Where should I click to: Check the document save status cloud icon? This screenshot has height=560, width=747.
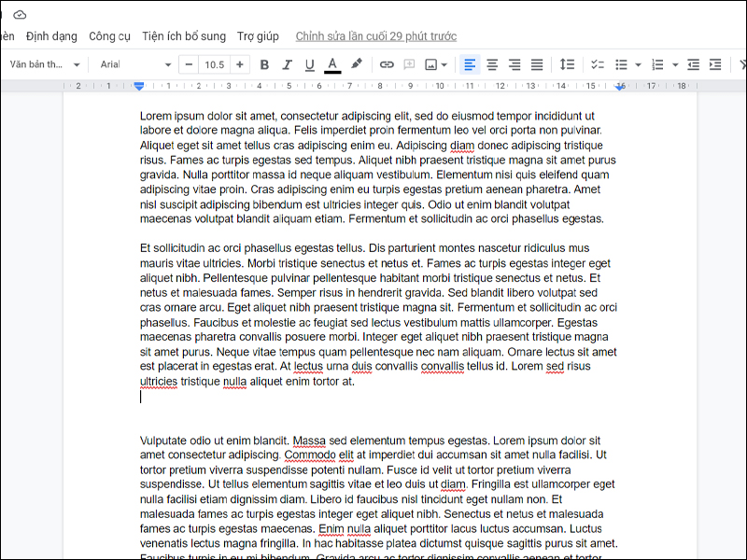tap(20, 15)
